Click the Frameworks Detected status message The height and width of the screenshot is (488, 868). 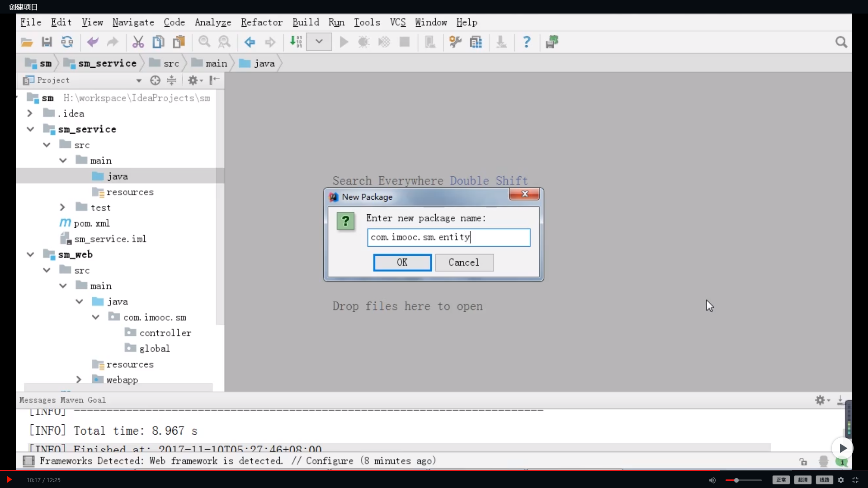pyautogui.click(x=238, y=461)
